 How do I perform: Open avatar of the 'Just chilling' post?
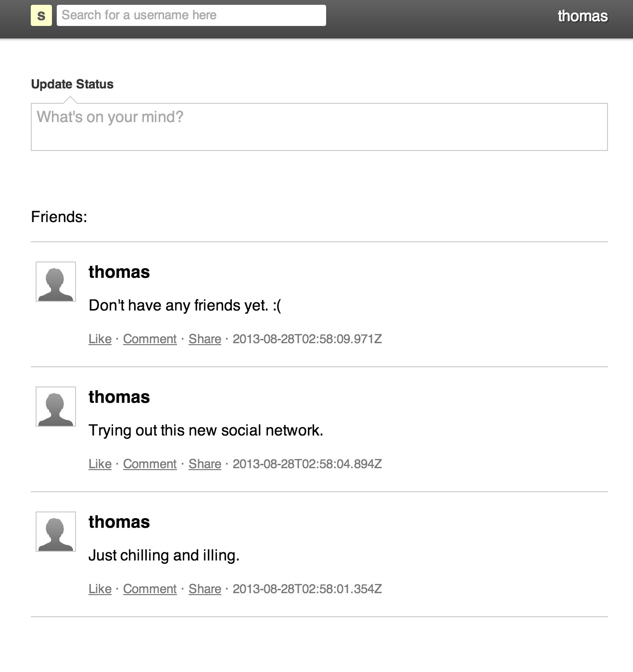[56, 532]
